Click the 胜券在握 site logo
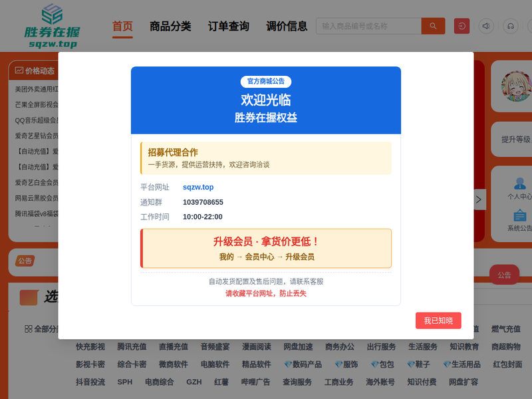 52,26
